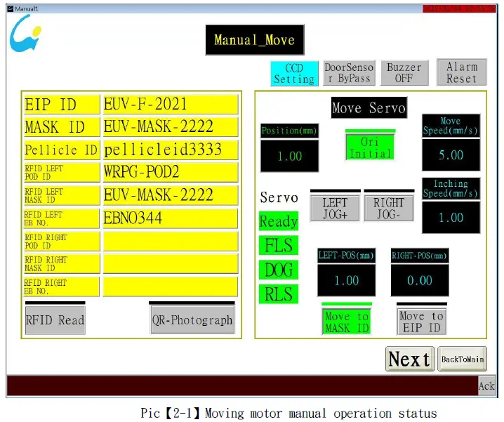Screen dimensions: 504x422
Task: Open the CCD Setting page
Action: tap(294, 73)
